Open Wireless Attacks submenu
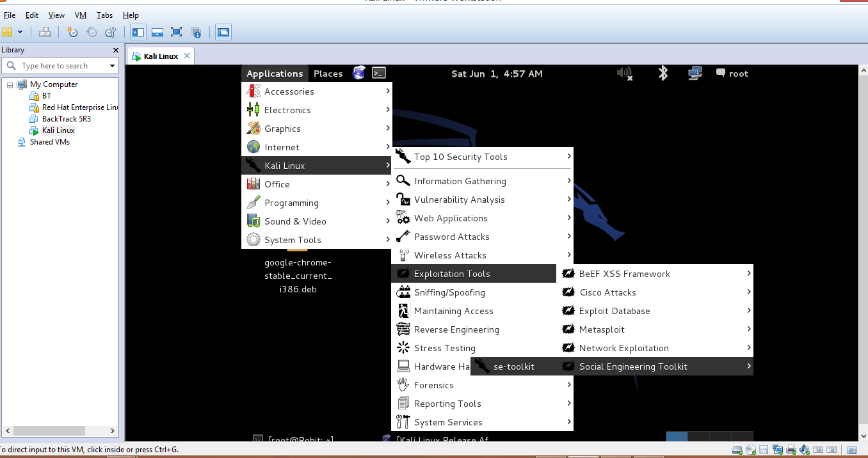868x458 pixels. tap(483, 255)
